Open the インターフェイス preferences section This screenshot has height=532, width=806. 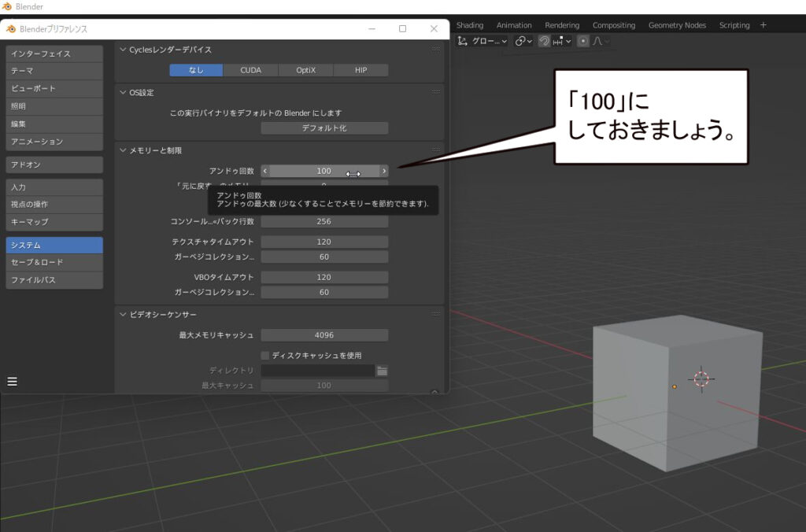(x=54, y=54)
